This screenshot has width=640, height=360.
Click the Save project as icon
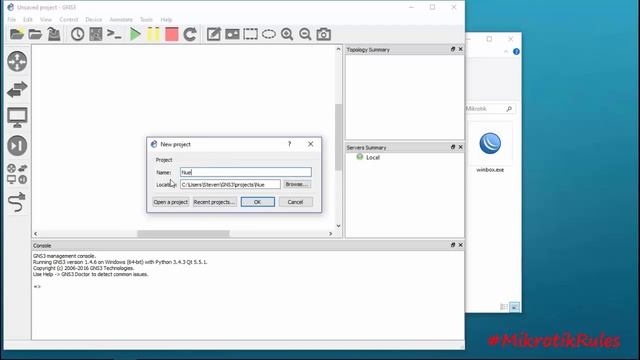tap(53, 34)
